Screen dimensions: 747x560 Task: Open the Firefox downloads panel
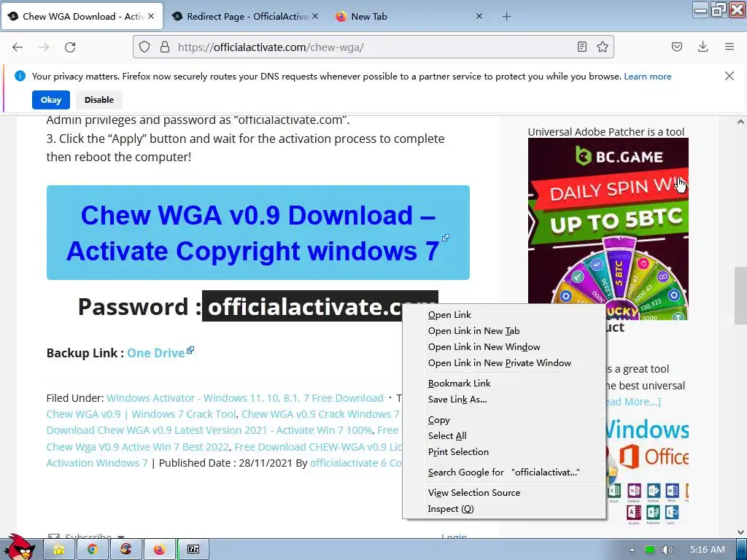(703, 47)
